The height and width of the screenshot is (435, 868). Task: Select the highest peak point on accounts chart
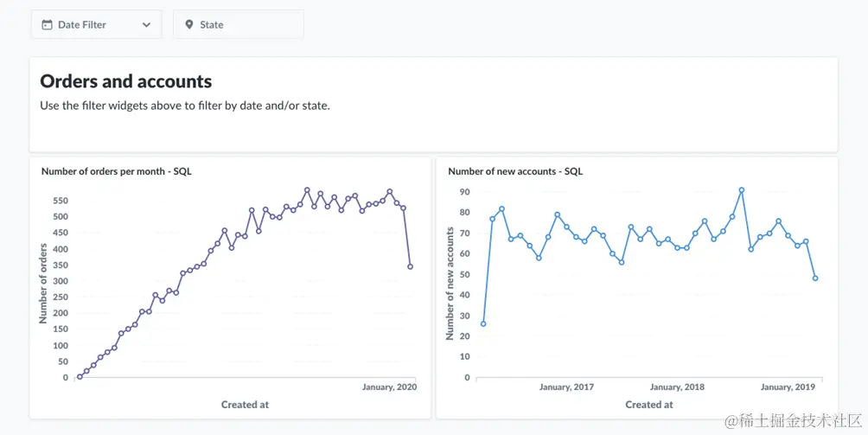[742, 190]
